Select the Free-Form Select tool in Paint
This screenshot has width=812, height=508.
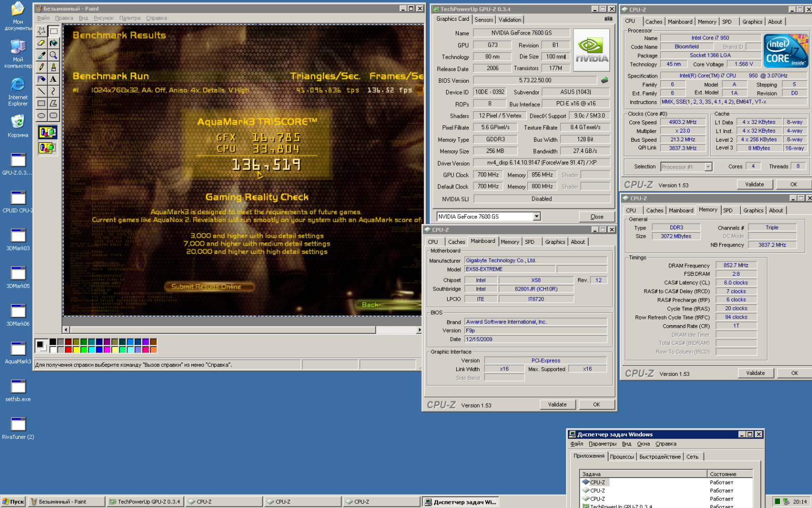(x=42, y=31)
